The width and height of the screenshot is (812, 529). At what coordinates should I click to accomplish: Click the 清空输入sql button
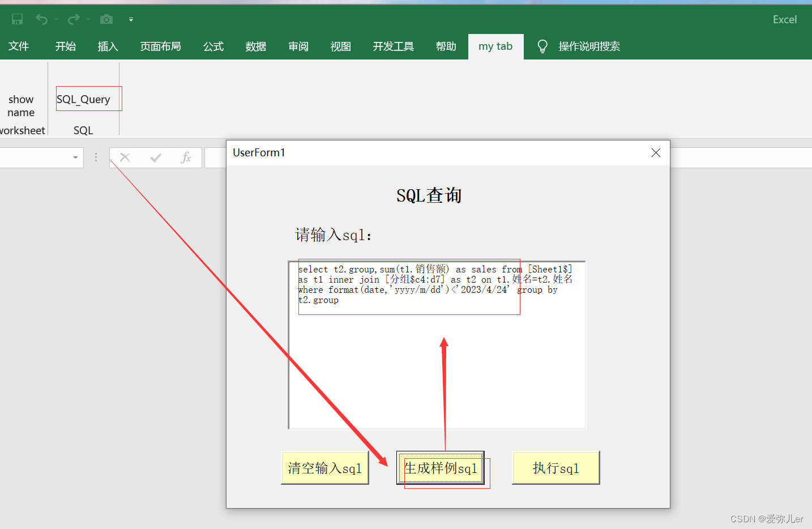[x=324, y=468]
